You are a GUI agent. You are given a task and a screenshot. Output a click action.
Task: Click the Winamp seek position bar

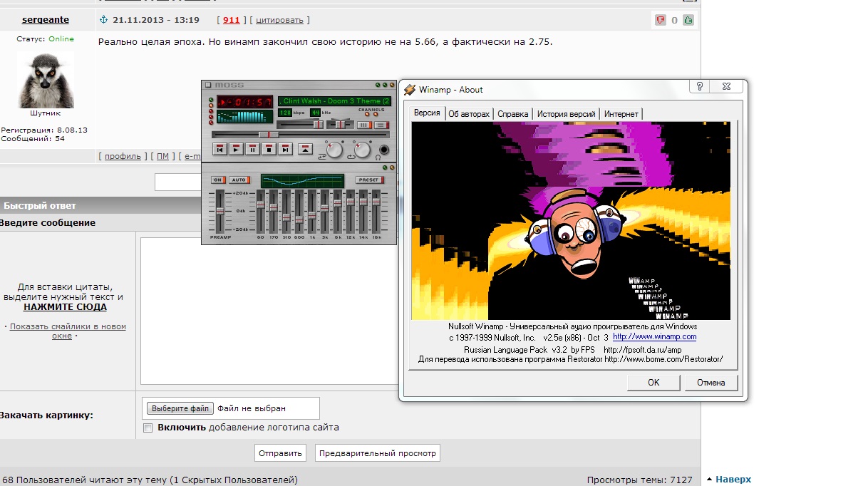click(x=300, y=135)
